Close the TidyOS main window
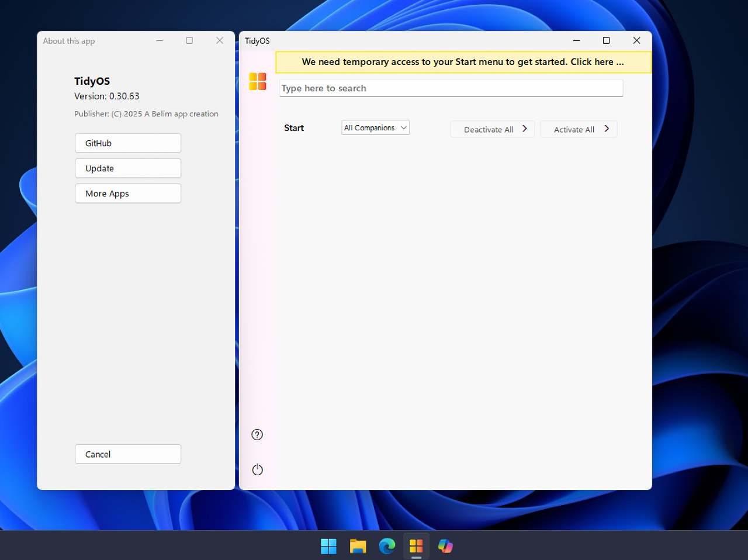Screen dimensions: 748x560 [637, 40]
